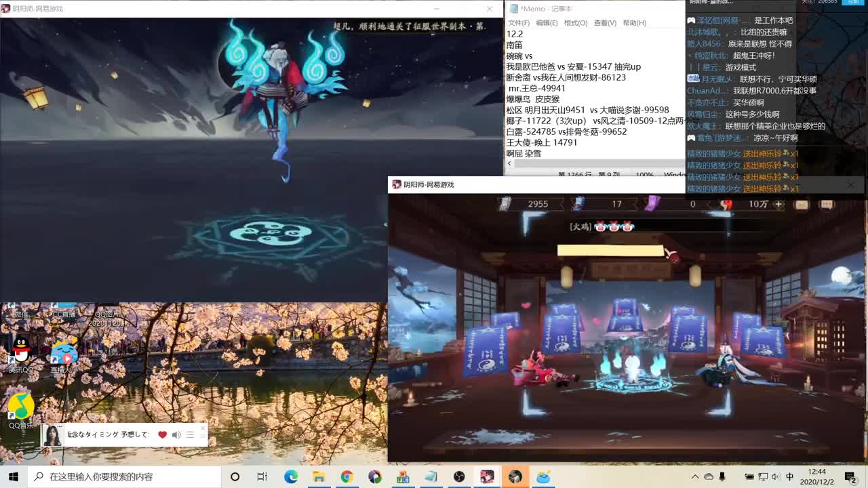Open the QQ音乐 desktop shortcut
This screenshot has height=488, width=868.
(x=21, y=411)
